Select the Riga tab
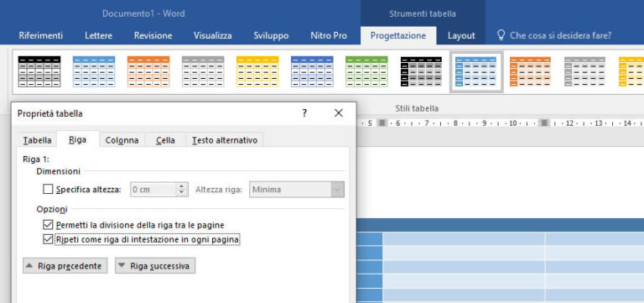This screenshot has width=644, height=303. [78, 140]
